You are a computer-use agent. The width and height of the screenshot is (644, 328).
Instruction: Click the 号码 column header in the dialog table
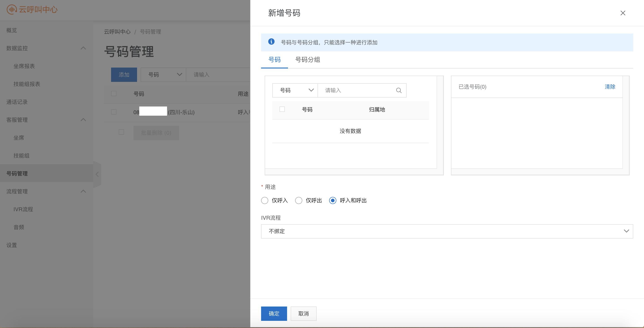(x=307, y=110)
